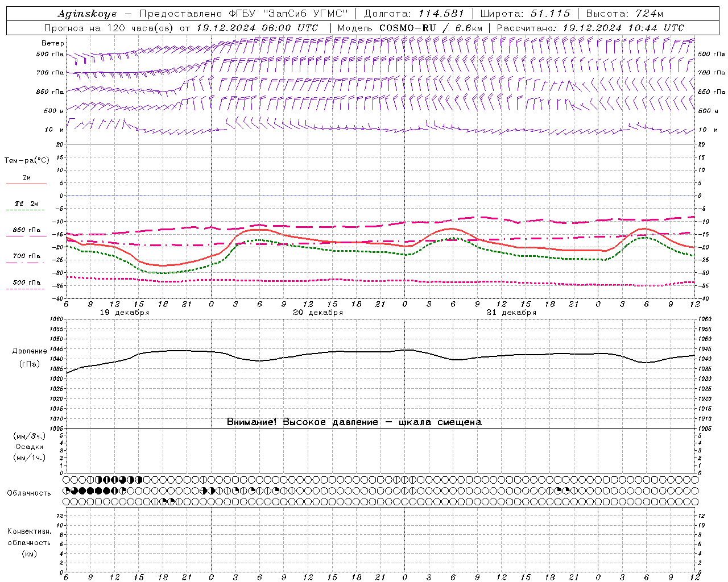The image size is (728, 582).
Task: Click the line sample under '2м' legend
Action: (x=26, y=184)
